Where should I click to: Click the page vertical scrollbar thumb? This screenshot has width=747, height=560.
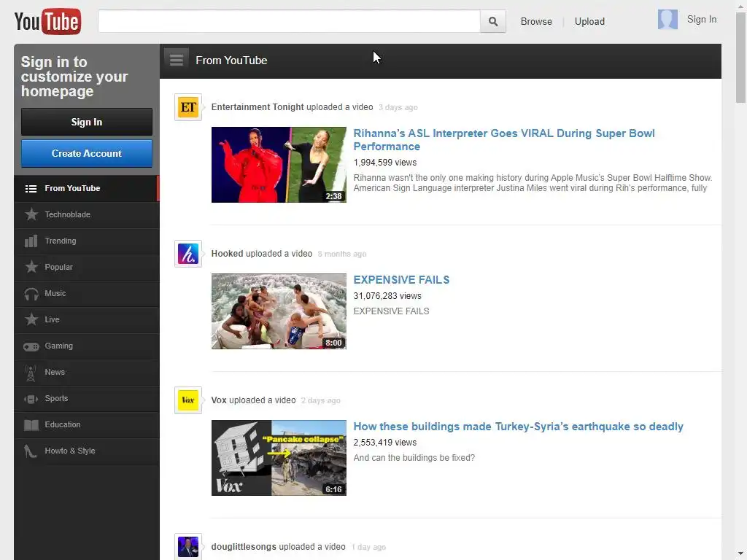[740, 56]
